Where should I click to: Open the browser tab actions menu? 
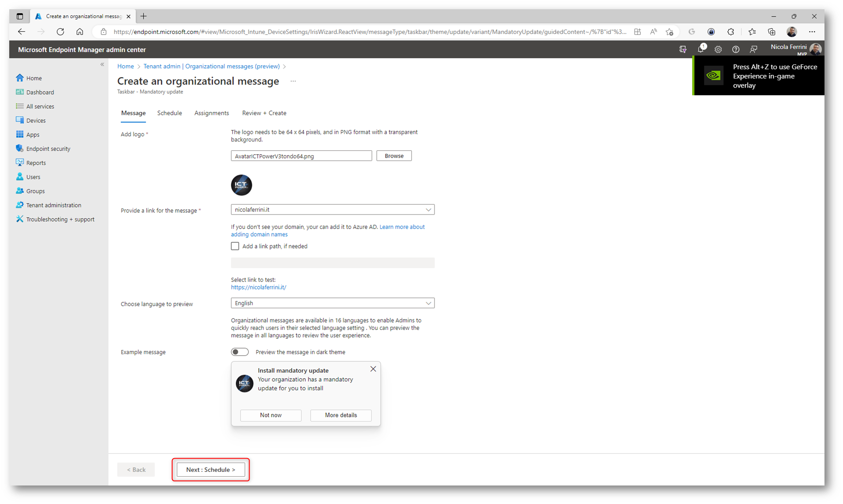20,16
